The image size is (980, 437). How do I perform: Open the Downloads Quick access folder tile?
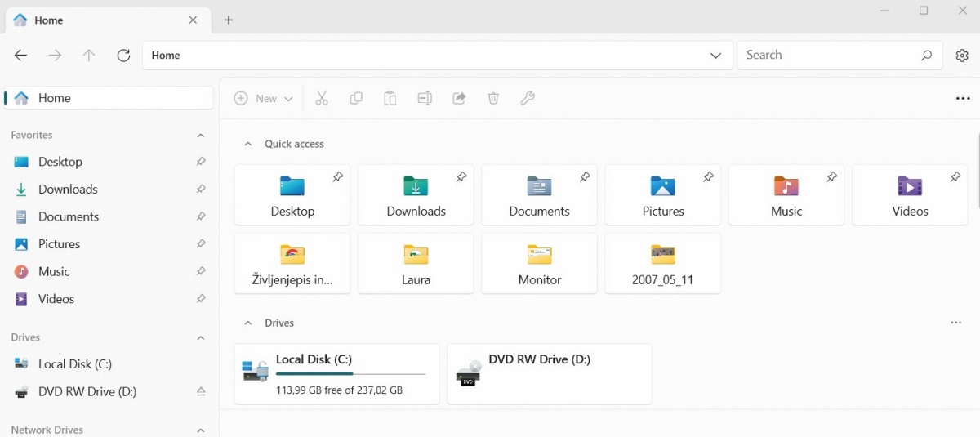tap(416, 195)
